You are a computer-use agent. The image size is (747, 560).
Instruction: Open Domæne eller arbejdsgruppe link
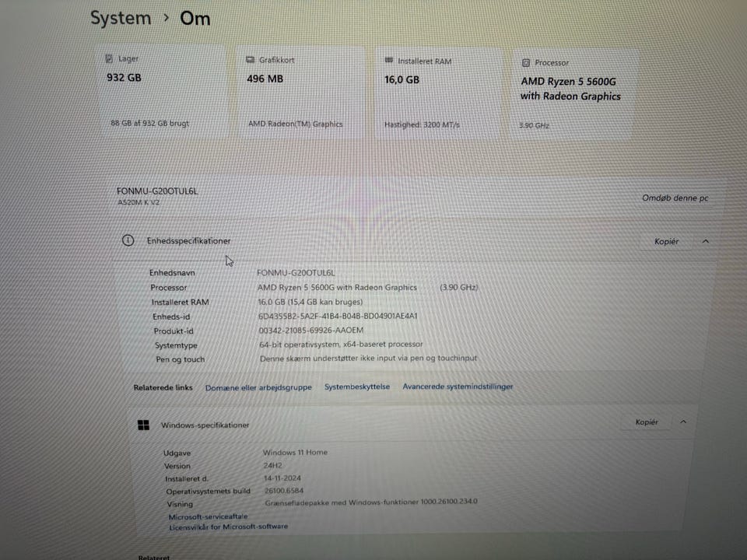[x=258, y=387]
